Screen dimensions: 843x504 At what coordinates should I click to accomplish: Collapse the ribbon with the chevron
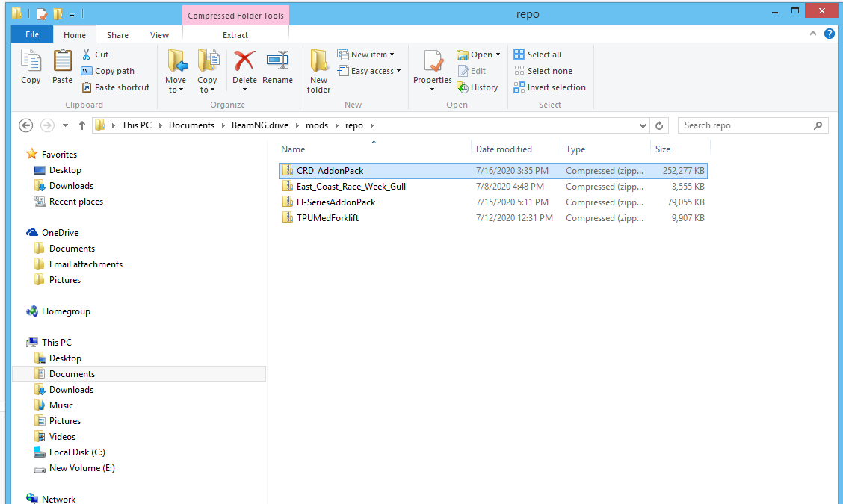coord(813,34)
